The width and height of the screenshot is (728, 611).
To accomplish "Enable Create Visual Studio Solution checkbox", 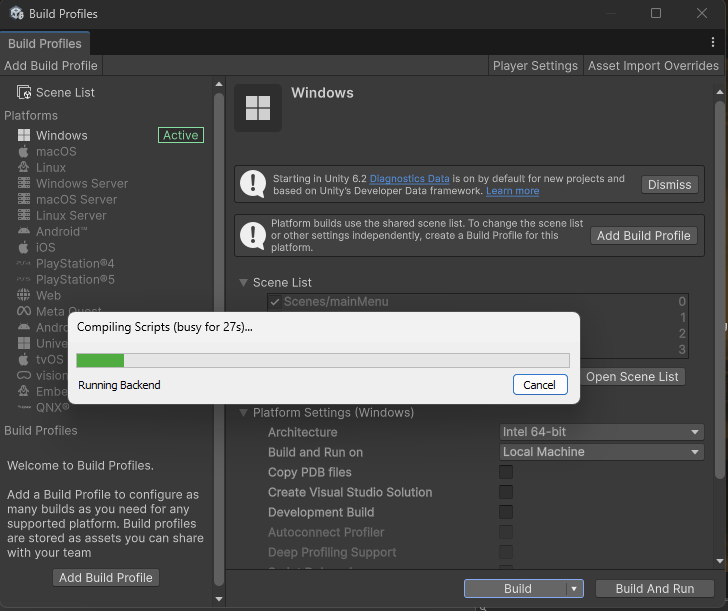I will click(506, 492).
